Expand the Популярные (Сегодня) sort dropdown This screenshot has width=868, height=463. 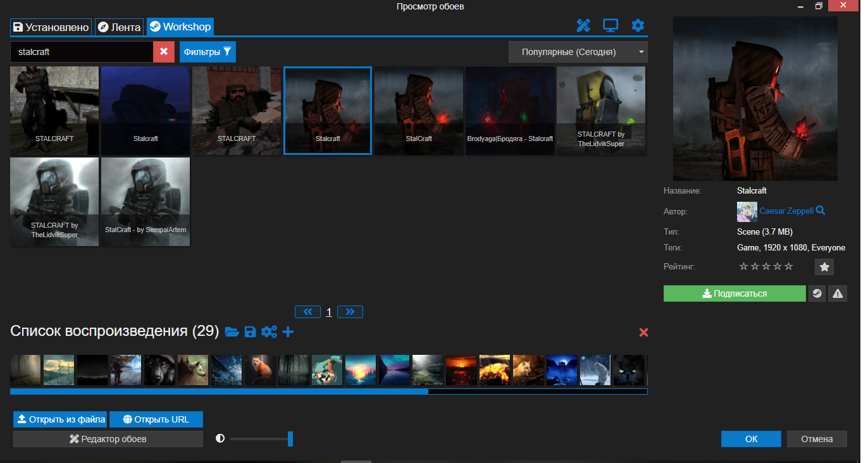click(x=578, y=52)
